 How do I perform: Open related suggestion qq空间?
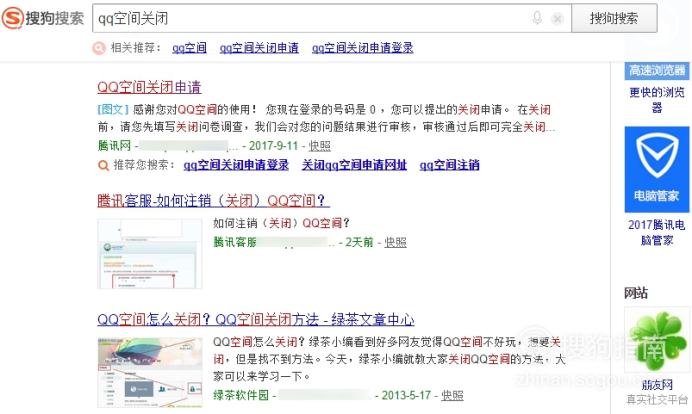point(189,48)
